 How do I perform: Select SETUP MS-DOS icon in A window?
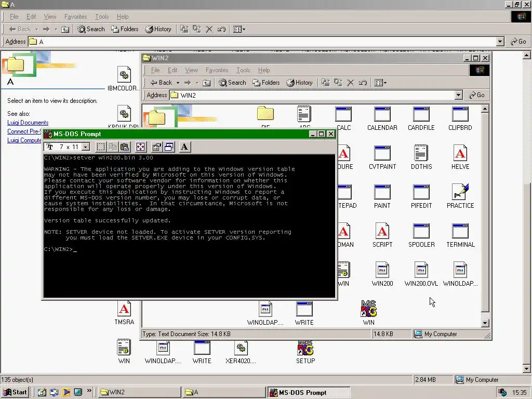[305, 352]
